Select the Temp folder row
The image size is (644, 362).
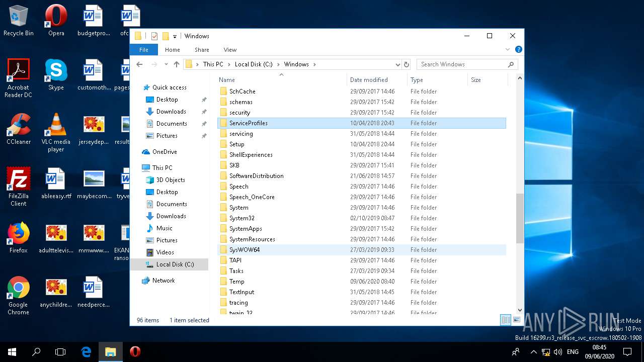tap(362, 282)
